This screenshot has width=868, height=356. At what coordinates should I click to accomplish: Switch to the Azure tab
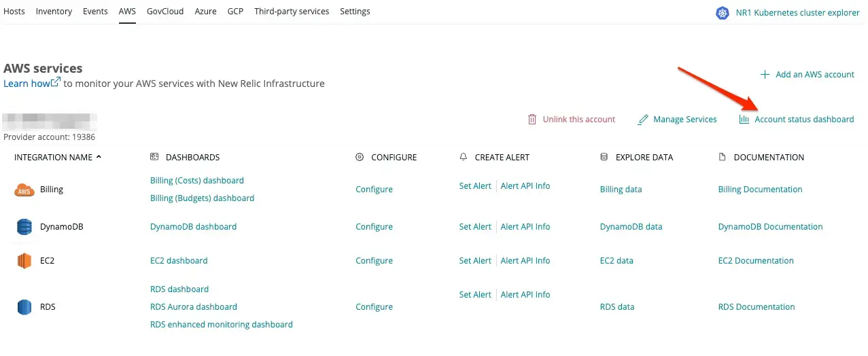coord(205,12)
